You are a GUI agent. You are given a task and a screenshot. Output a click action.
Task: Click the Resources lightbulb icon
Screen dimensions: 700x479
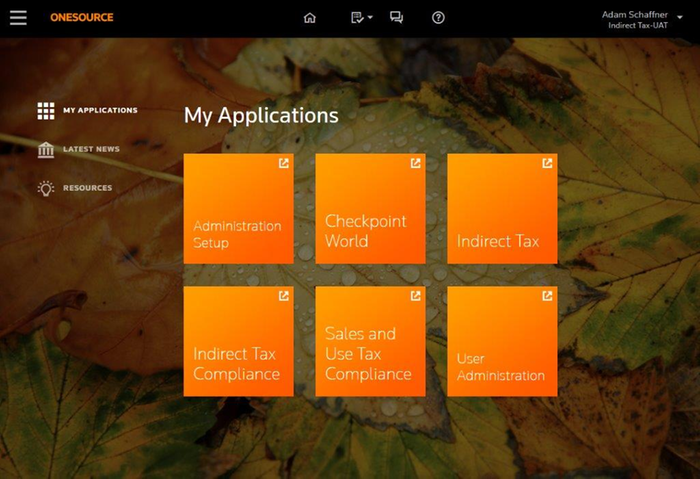[x=46, y=188]
